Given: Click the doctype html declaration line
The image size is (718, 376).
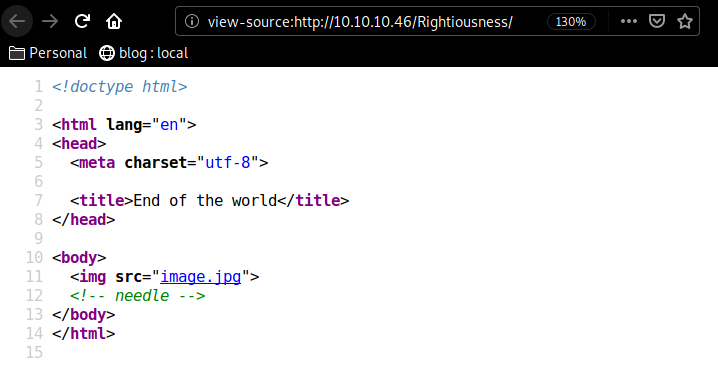Looking at the screenshot, I should [x=120, y=87].
